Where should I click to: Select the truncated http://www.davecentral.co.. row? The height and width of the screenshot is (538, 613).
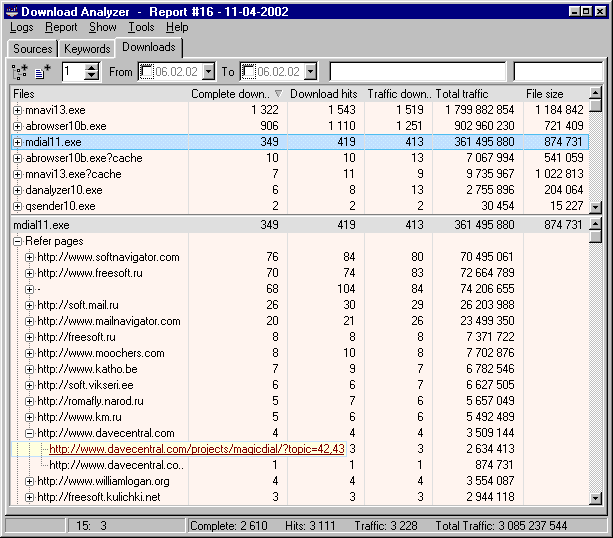point(117,465)
